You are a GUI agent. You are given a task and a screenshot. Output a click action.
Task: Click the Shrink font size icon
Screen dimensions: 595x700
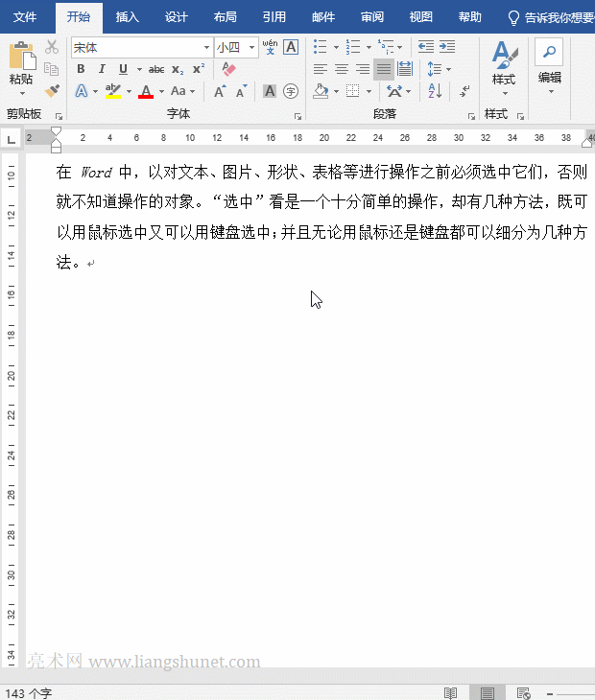[x=242, y=91]
